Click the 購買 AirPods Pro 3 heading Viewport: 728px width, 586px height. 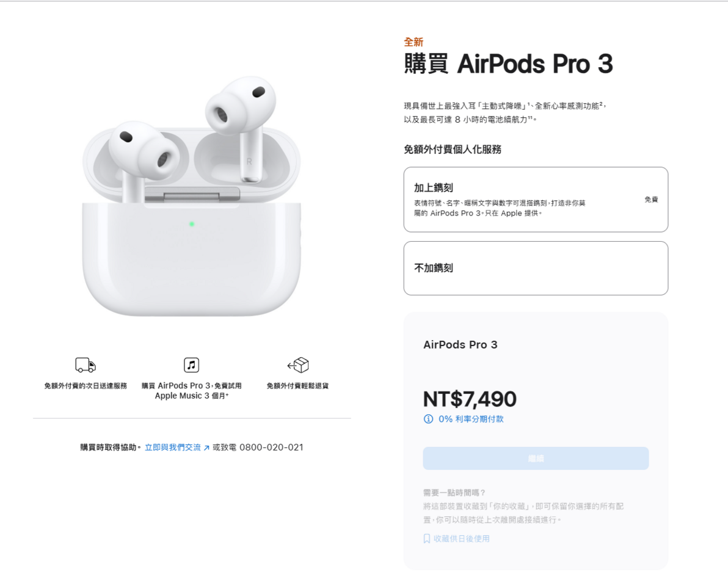508,63
